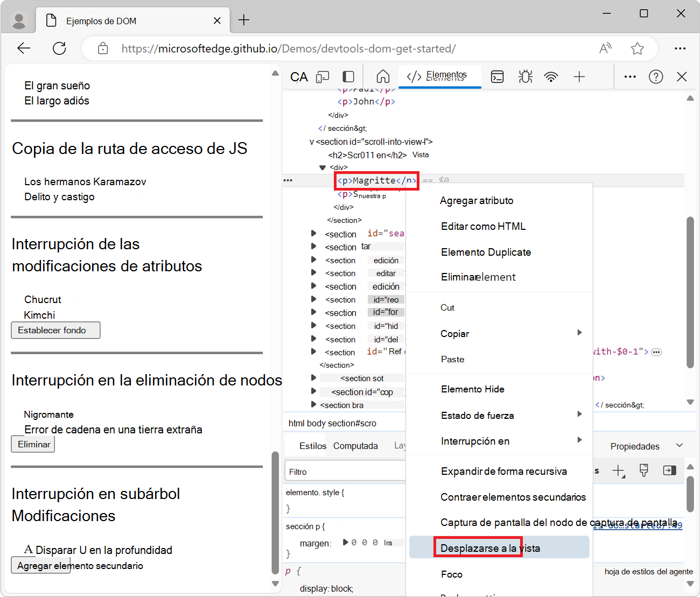Toggle the computed styles sidebar icon
700x597 pixels.
(669, 470)
